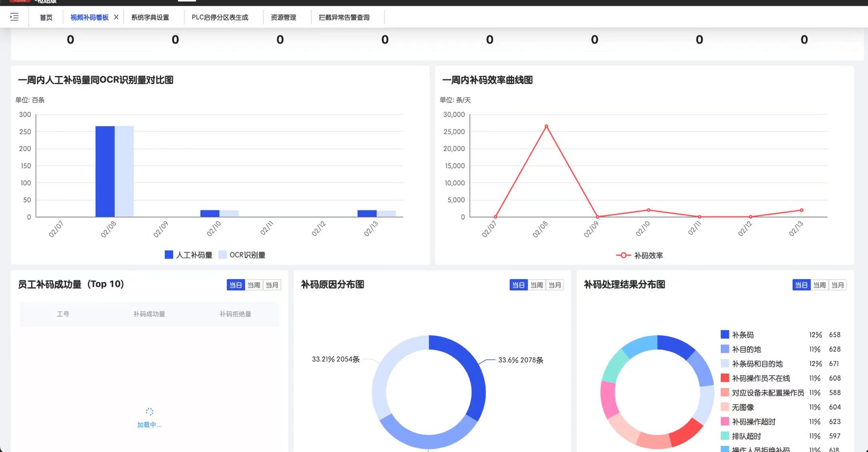
Task: Click the 补码成功量 column header
Action: click(x=149, y=314)
